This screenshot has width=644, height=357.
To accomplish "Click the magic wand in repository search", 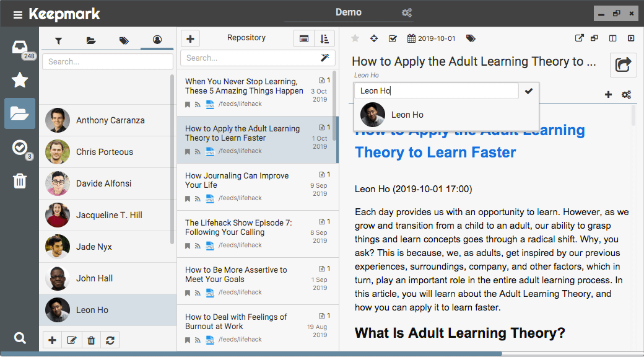I will pos(324,58).
